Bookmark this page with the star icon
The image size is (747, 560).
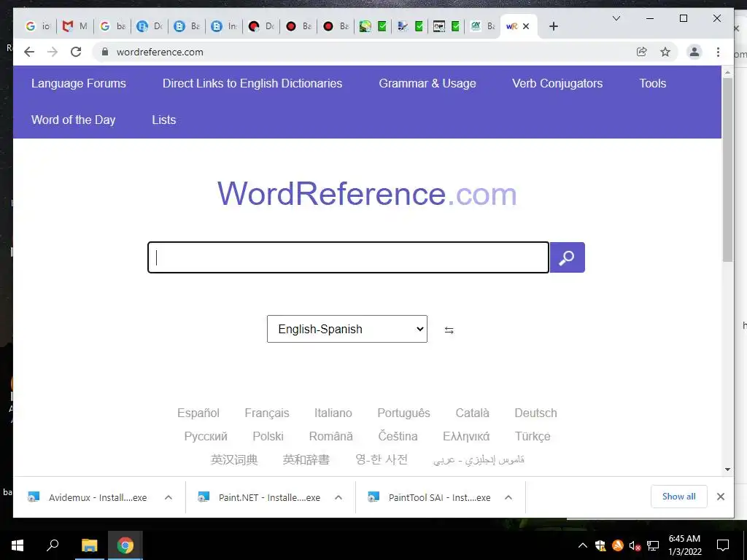point(665,52)
